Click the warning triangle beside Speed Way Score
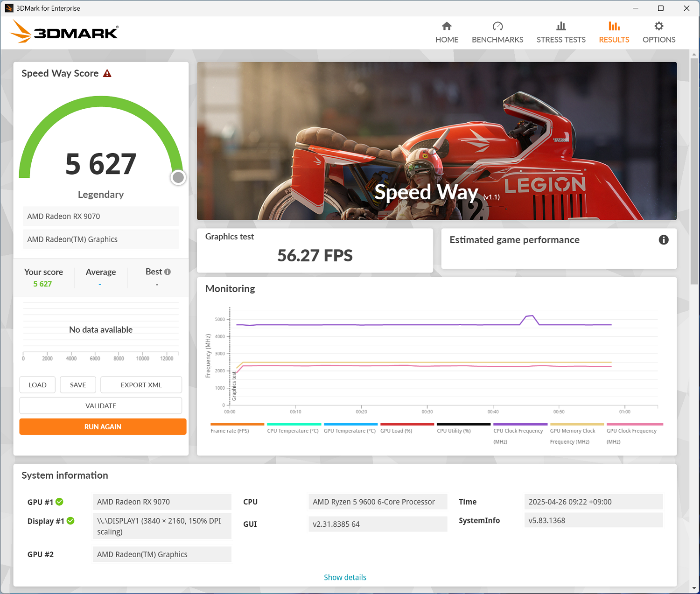The image size is (700, 594). pos(107,73)
